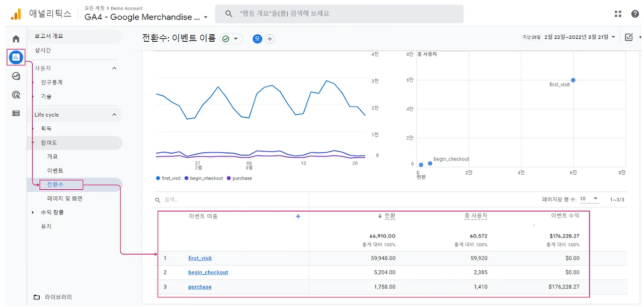Toggle begin_checkout legend item
This screenshot has width=644, height=307.
click(x=204, y=178)
